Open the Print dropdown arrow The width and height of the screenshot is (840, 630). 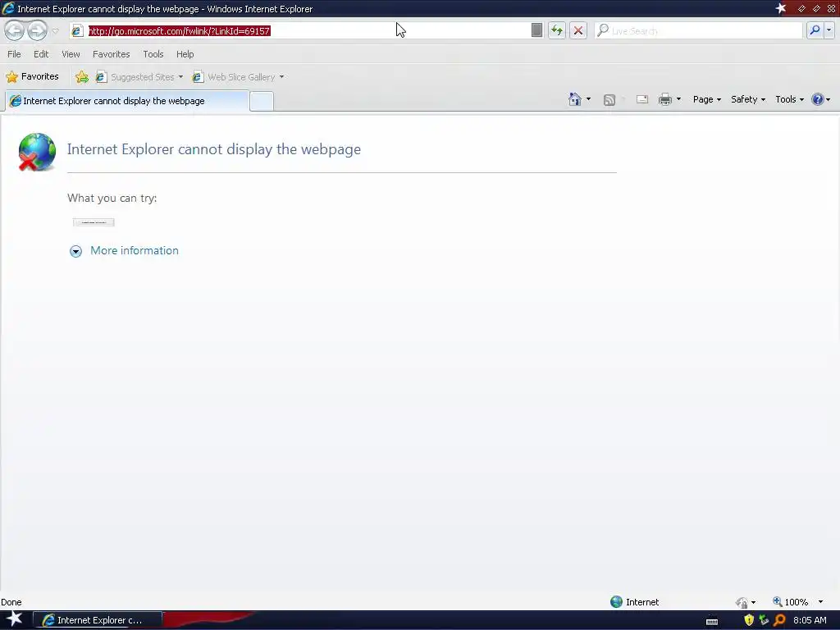678,99
